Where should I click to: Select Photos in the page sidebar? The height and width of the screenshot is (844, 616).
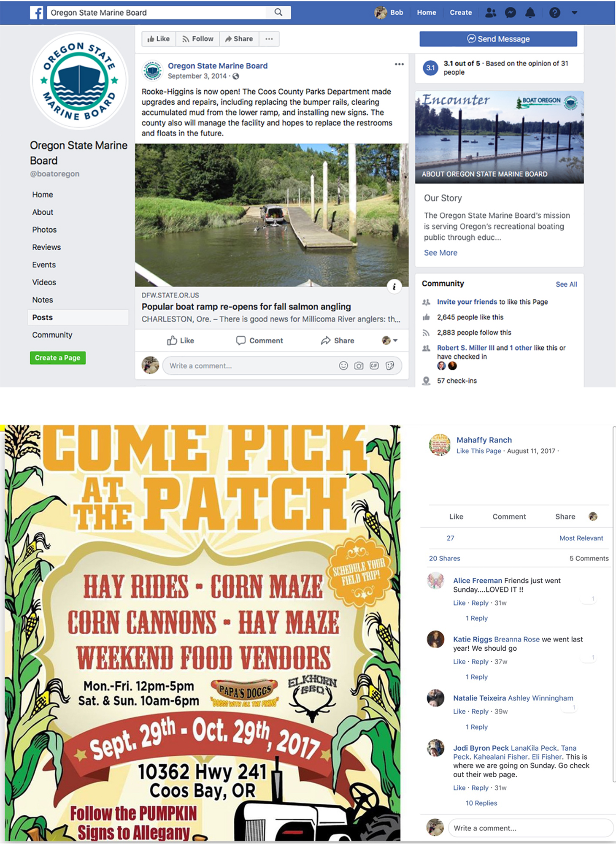tap(44, 230)
